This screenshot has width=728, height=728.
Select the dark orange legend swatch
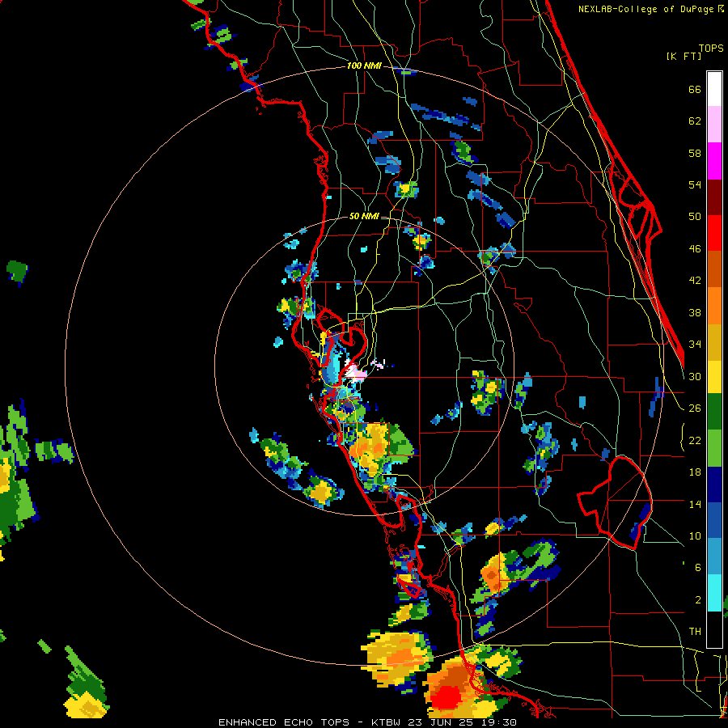pos(714,269)
